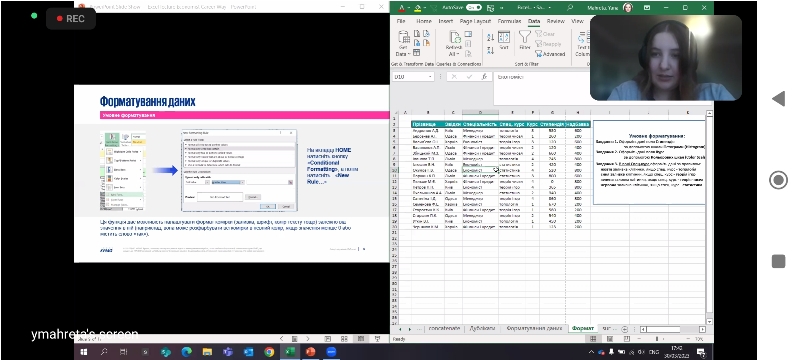Toggle the Filter funnel icon
800x360 pixels.
[524, 36]
